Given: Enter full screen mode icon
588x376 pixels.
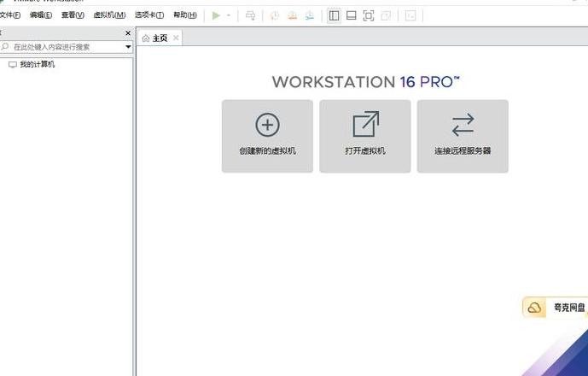Looking at the screenshot, I should coord(369,15).
